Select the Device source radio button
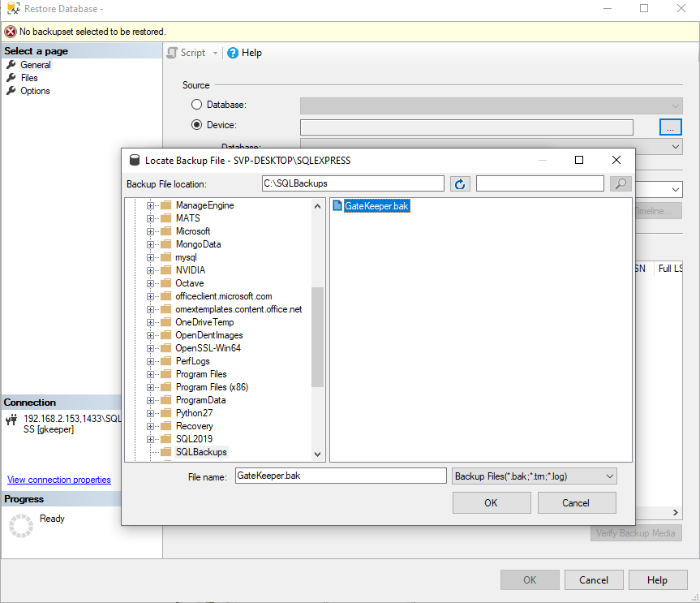Image resolution: width=700 pixels, height=603 pixels. 196,123
